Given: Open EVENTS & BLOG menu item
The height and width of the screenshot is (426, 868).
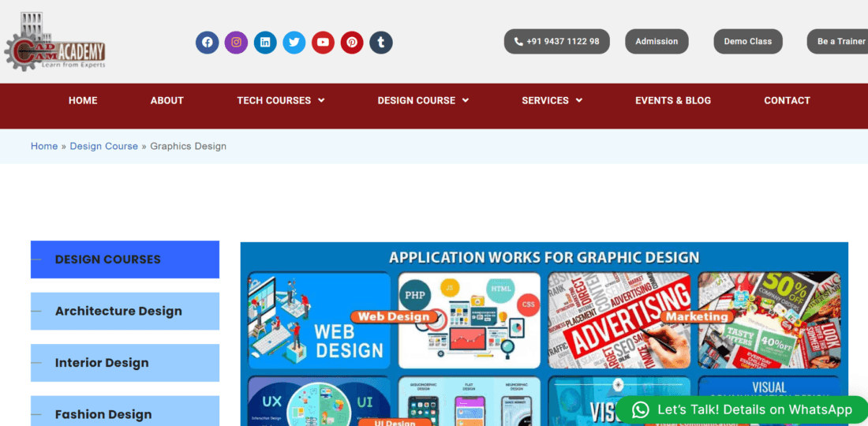Looking at the screenshot, I should [x=672, y=101].
